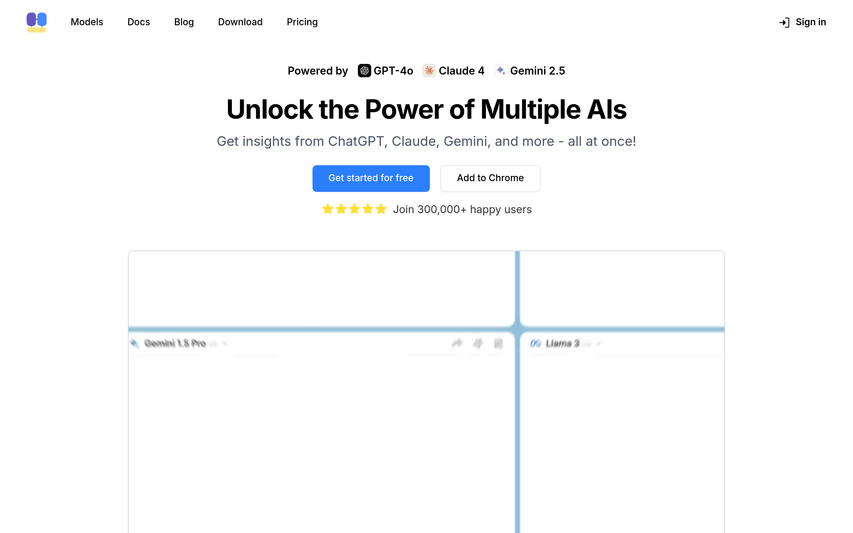Click the GPT-4o OpenAI icon
Image resolution: width=853 pixels, height=533 pixels.
tap(364, 71)
